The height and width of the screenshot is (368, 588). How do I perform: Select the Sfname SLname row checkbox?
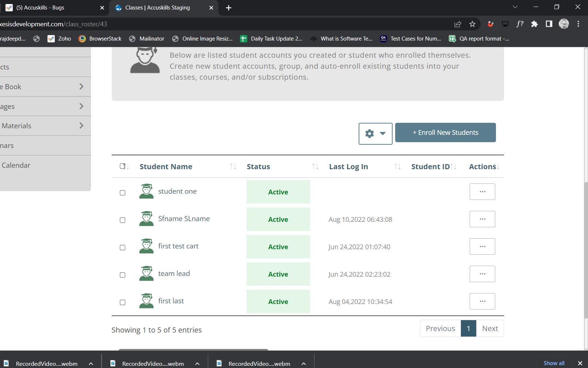click(x=123, y=220)
